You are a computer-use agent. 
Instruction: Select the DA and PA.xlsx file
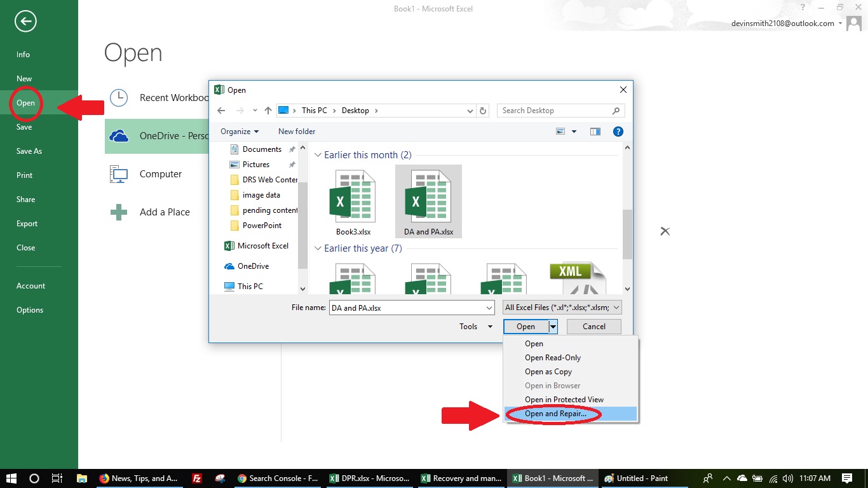(428, 201)
